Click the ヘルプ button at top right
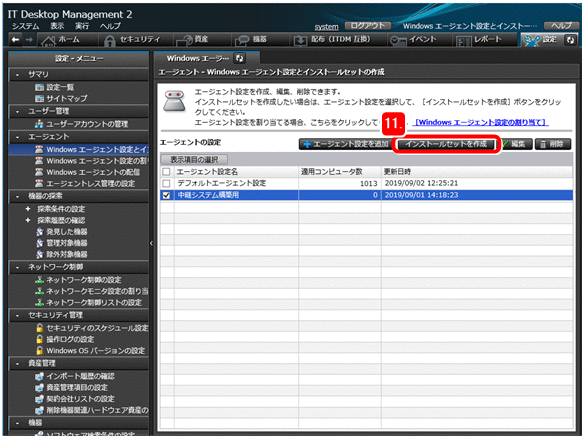 click(x=561, y=26)
